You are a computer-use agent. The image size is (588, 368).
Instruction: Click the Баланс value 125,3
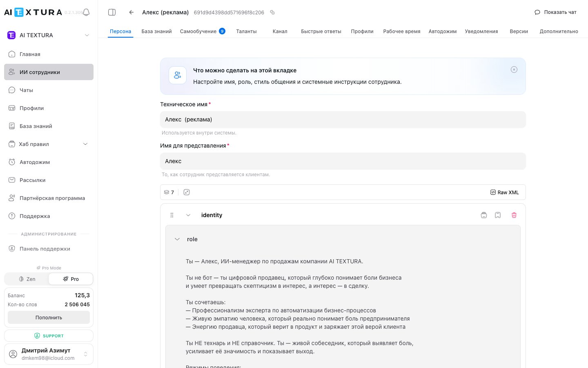[82, 295]
